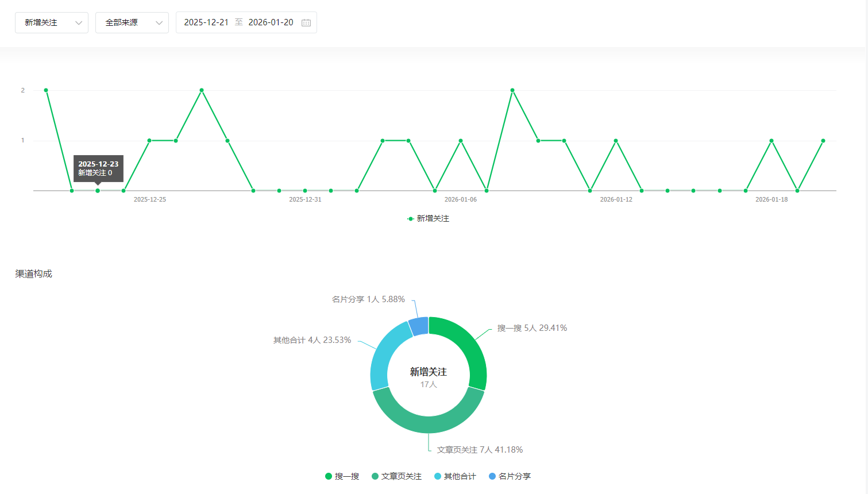Toggle 文章页关注 legend item visibility
This screenshot has width=868, height=494.
pos(396,476)
